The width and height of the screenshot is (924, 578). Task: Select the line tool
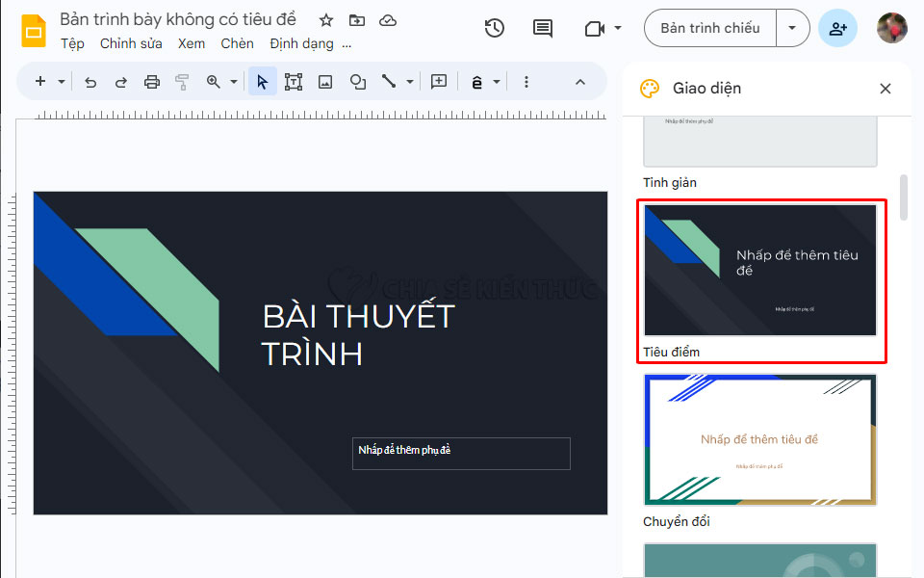click(388, 81)
